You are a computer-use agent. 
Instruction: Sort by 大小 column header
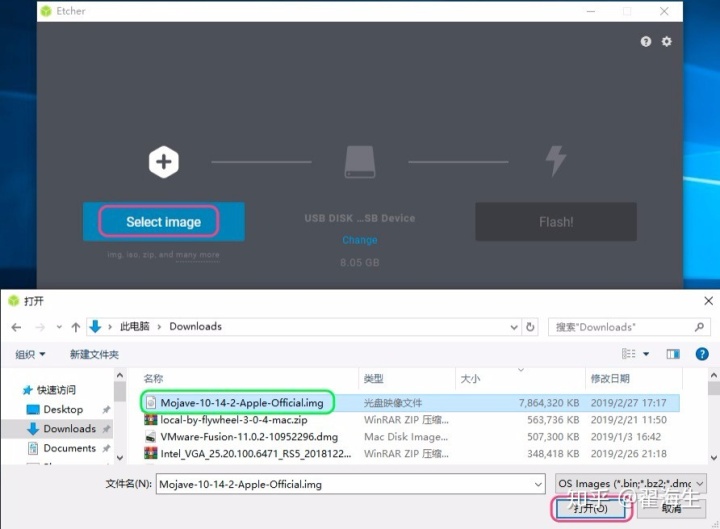pyautogui.click(x=470, y=378)
